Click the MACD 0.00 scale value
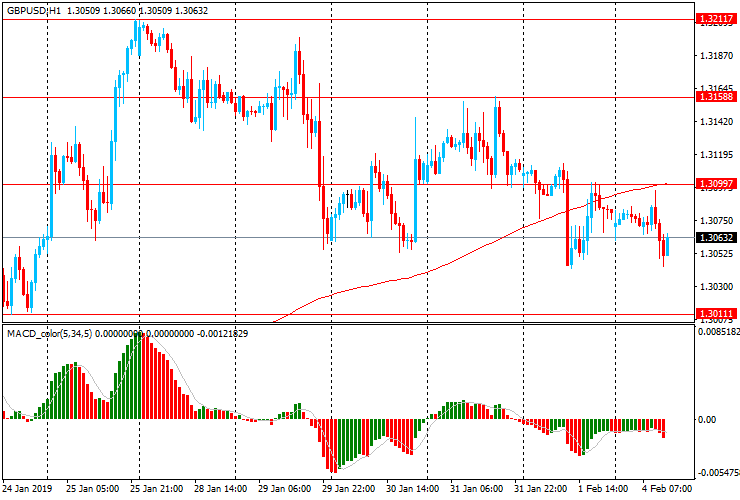 coord(707,419)
